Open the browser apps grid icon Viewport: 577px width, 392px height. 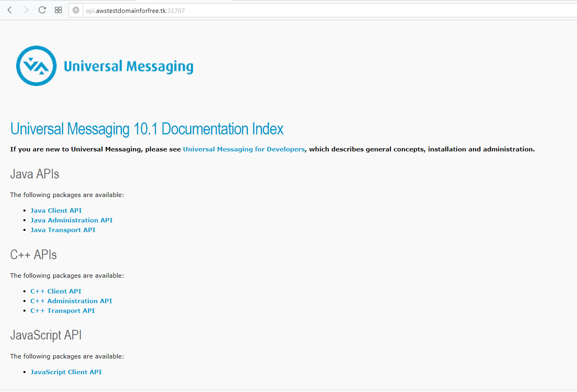(58, 10)
